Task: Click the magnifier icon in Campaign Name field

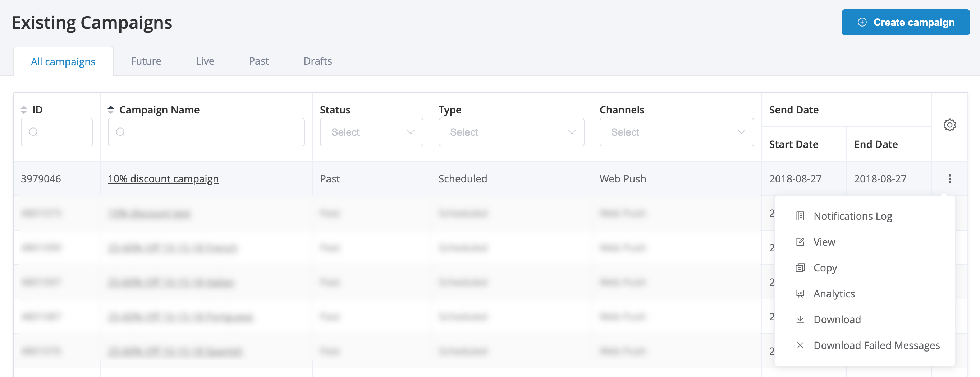Action: coord(120,132)
